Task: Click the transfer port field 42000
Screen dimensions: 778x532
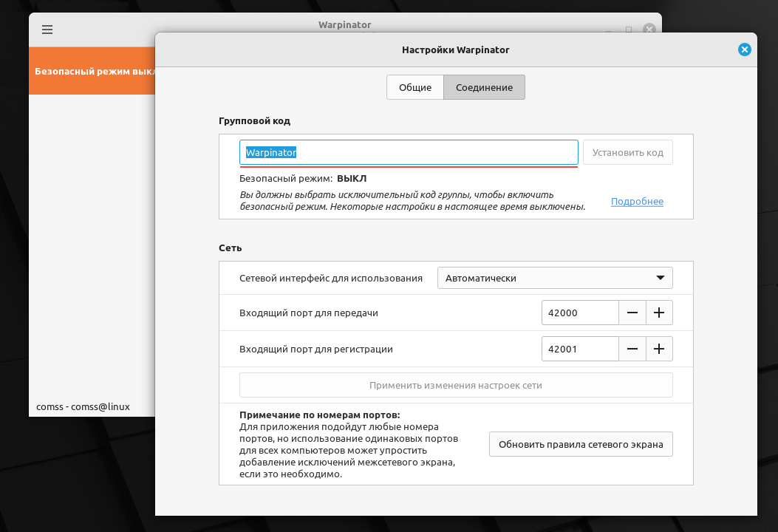Action: click(x=580, y=313)
